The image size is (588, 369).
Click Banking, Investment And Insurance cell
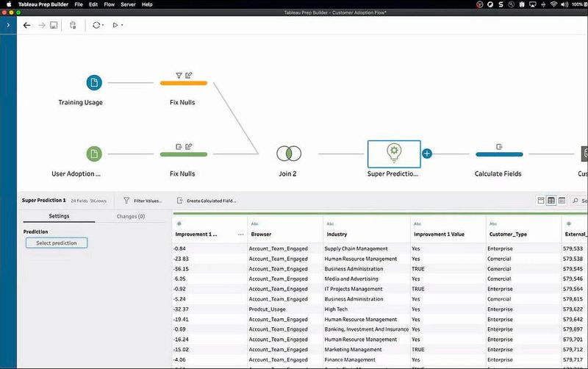tap(366, 329)
